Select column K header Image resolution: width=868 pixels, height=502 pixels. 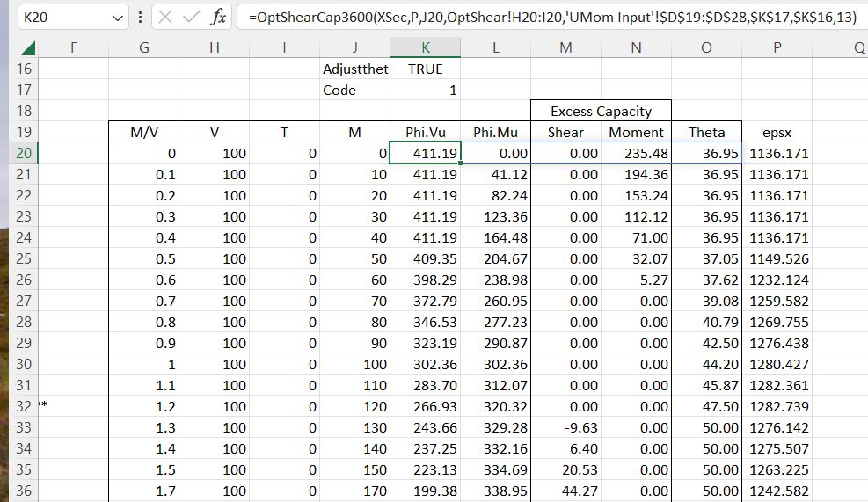426,49
